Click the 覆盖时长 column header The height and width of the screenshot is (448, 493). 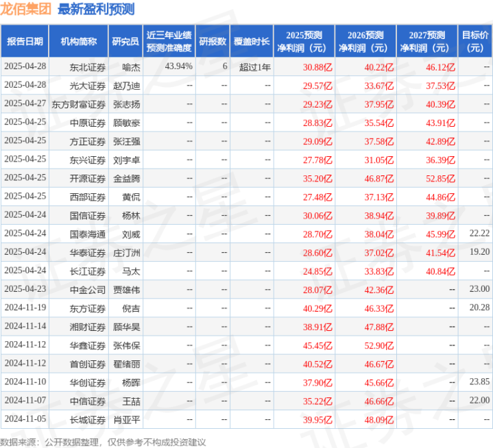point(252,41)
